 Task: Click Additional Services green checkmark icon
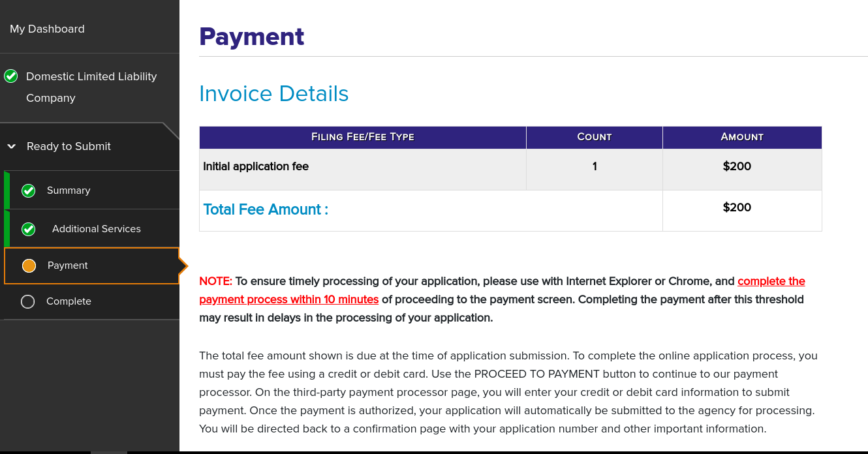[x=28, y=229]
